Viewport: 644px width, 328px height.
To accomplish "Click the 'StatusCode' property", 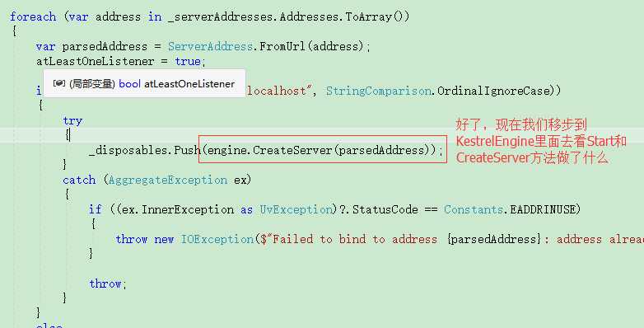I will coord(385,209).
